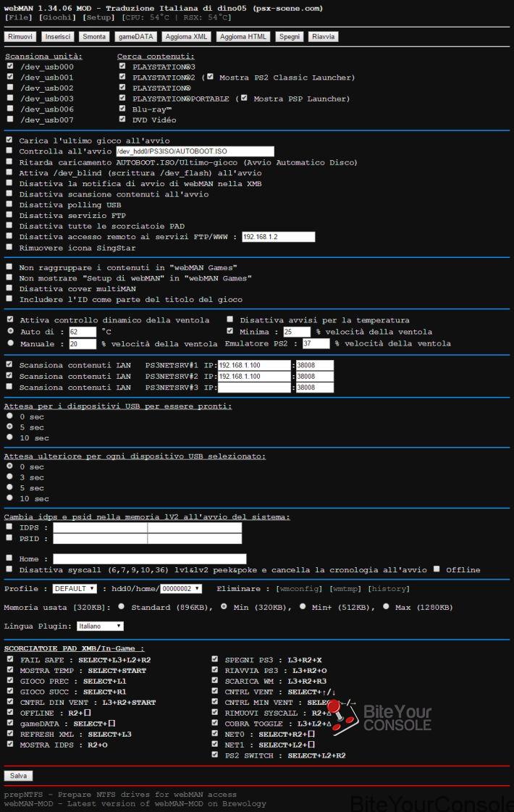Viewport: 514px width, 812px height.
Task: Enable Disattiva cover multiMAN checkbox
Action: click(x=9, y=288)
